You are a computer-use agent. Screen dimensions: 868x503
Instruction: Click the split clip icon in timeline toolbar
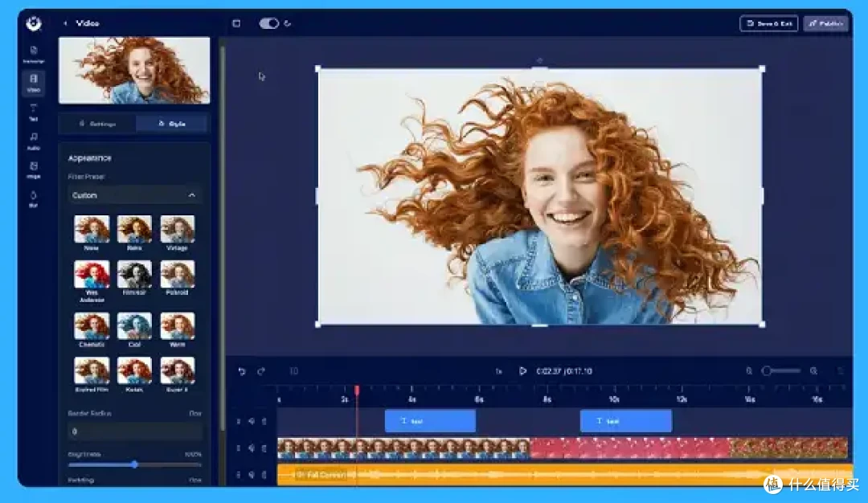294,371
